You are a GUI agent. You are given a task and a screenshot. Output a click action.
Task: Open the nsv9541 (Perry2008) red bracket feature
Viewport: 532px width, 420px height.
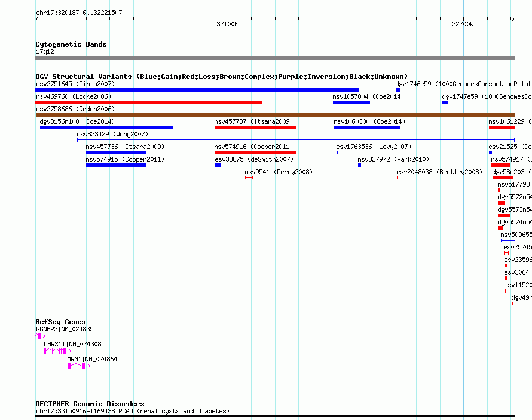coord(249,178)
